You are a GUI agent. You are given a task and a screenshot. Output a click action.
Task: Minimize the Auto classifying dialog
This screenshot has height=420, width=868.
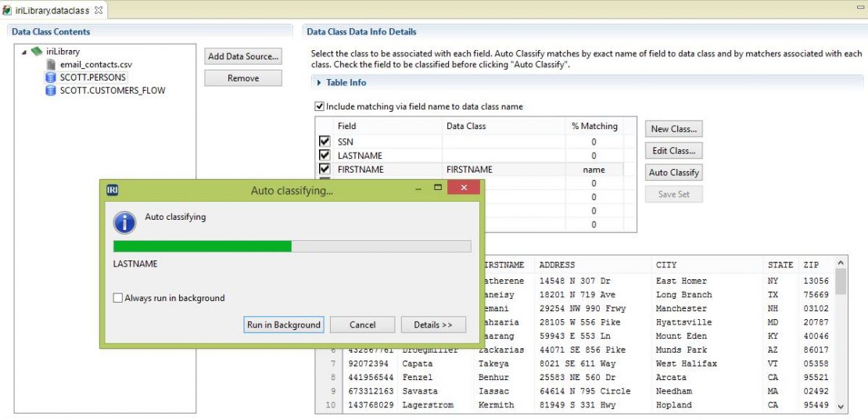pos(420,188)
